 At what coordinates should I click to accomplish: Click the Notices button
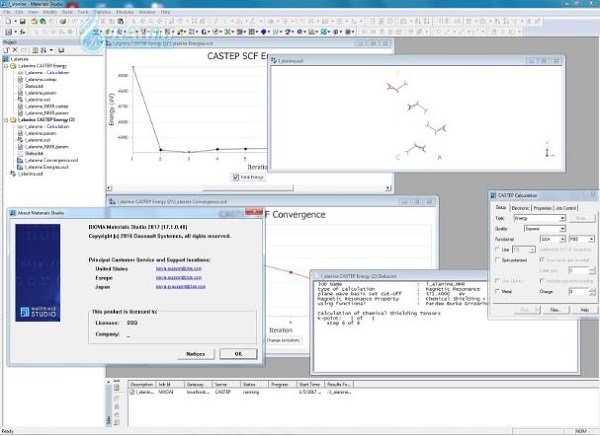[196, 354]
